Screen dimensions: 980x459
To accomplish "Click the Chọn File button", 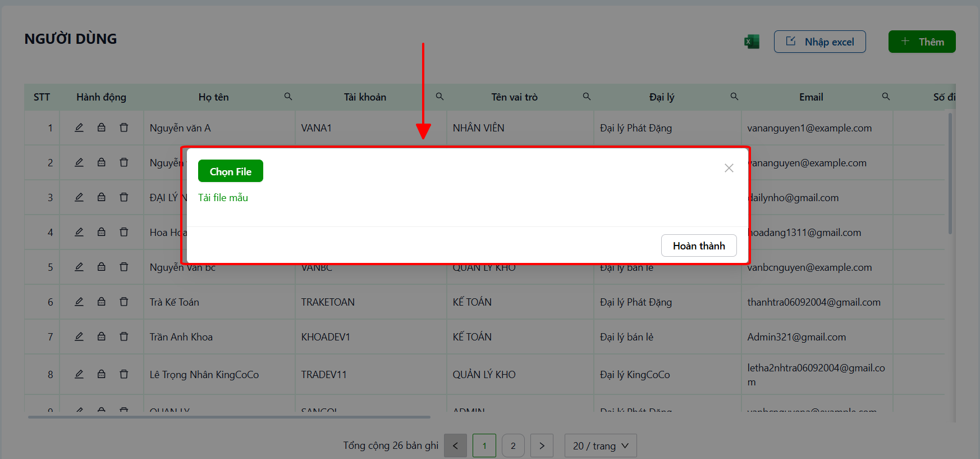I will 230,171.
